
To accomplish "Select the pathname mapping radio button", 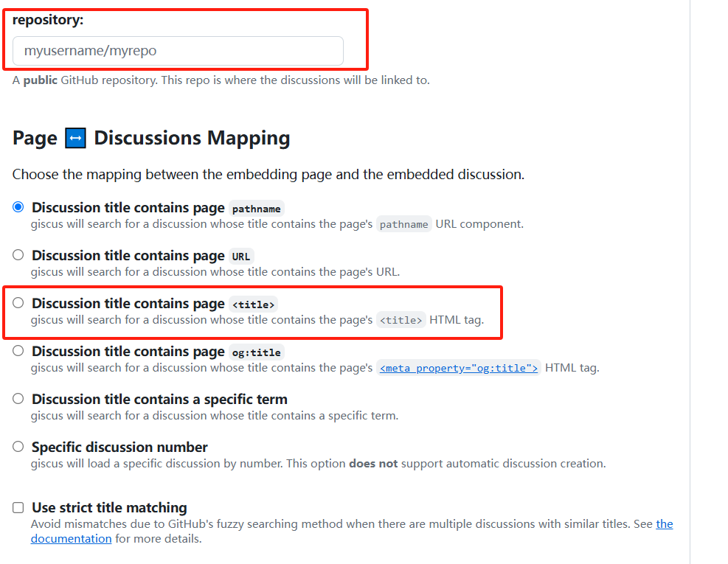I will tap(18, 207).
